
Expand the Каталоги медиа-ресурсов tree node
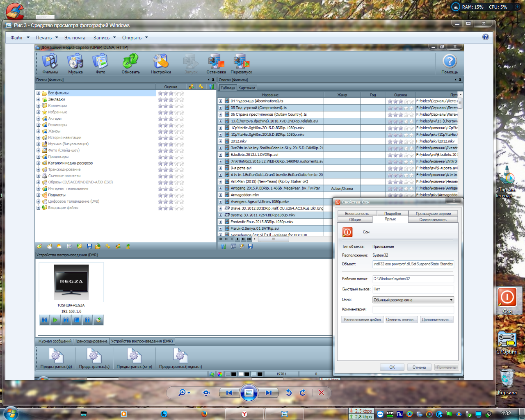click(x=38, y=163)
